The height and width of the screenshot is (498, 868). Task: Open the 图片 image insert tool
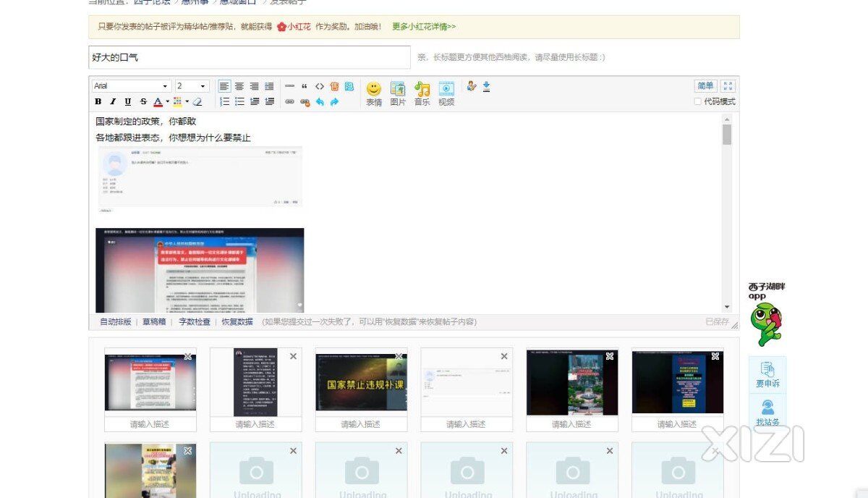(398, 94)
